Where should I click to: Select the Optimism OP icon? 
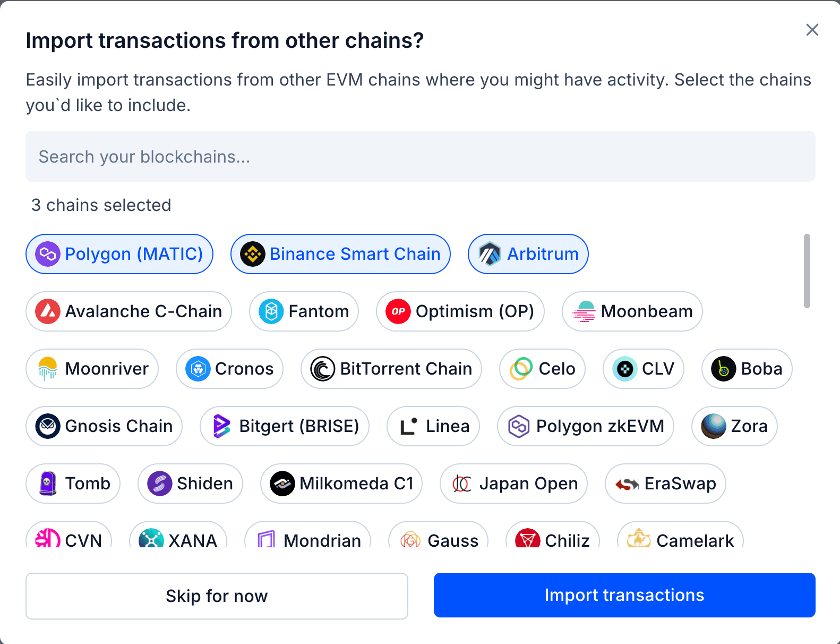click(399, 311)
